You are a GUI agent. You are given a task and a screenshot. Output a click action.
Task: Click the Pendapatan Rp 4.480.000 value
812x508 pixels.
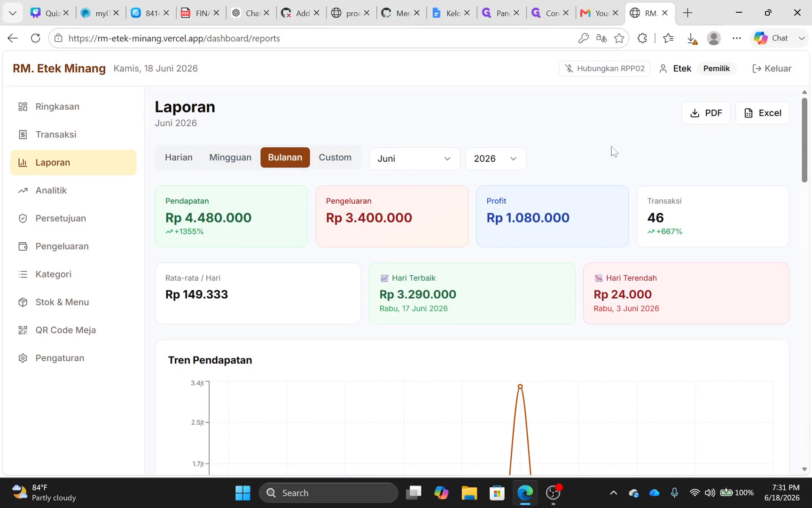click(208, 218)
